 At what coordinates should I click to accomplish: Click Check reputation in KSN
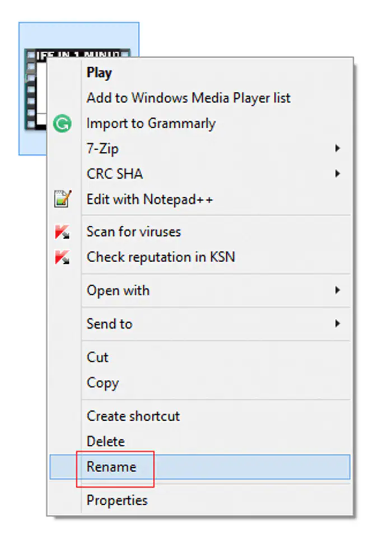click(160, 258)
